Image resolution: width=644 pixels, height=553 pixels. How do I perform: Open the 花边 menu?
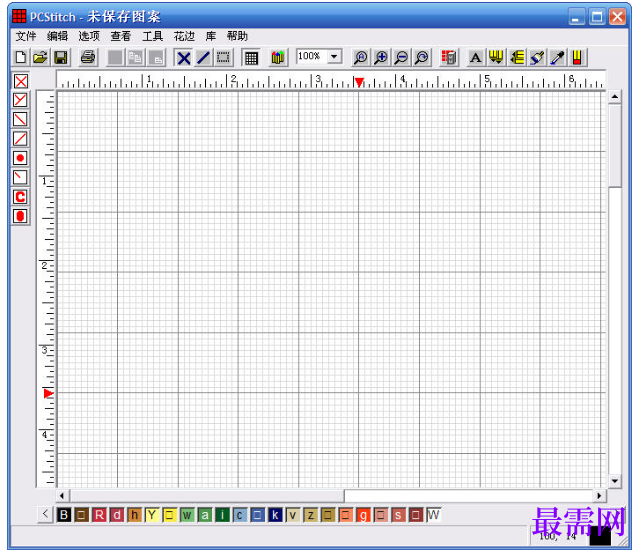coord(184,36)
